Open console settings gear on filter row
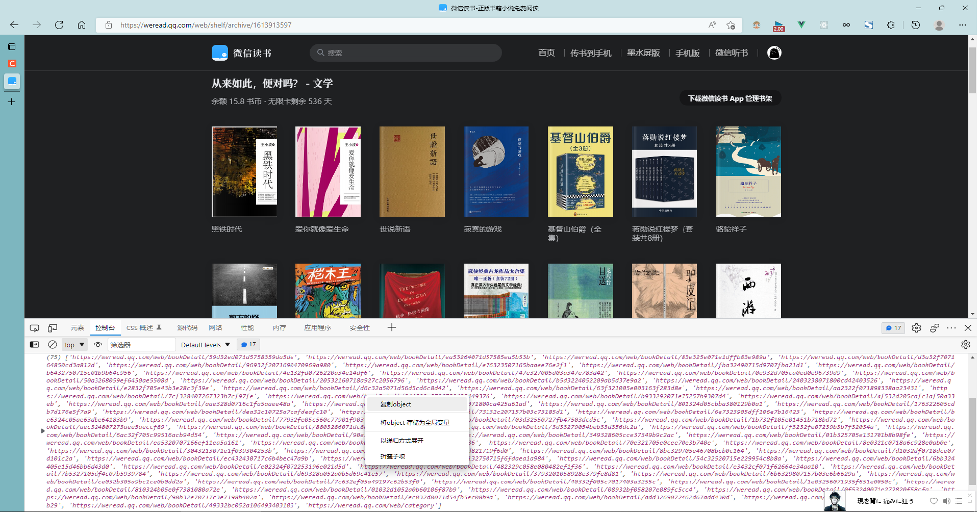 [966, 345]
